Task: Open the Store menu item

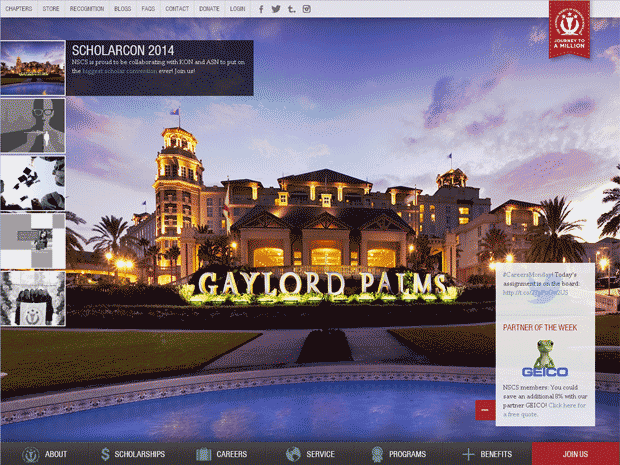Action: pyautogui.click(x=51, y=9)
